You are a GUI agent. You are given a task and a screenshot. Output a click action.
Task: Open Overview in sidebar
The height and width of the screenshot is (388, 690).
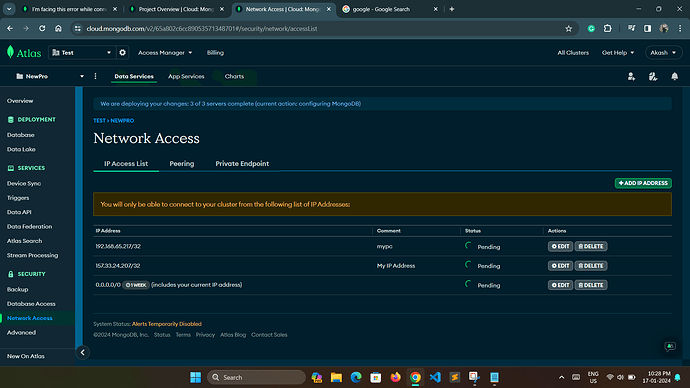tap(20, 101)
